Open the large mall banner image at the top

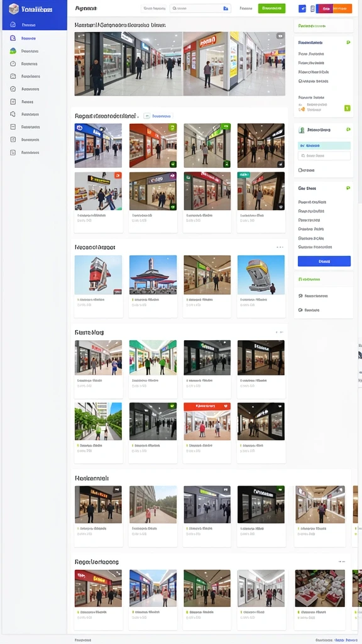click(180, 64)
